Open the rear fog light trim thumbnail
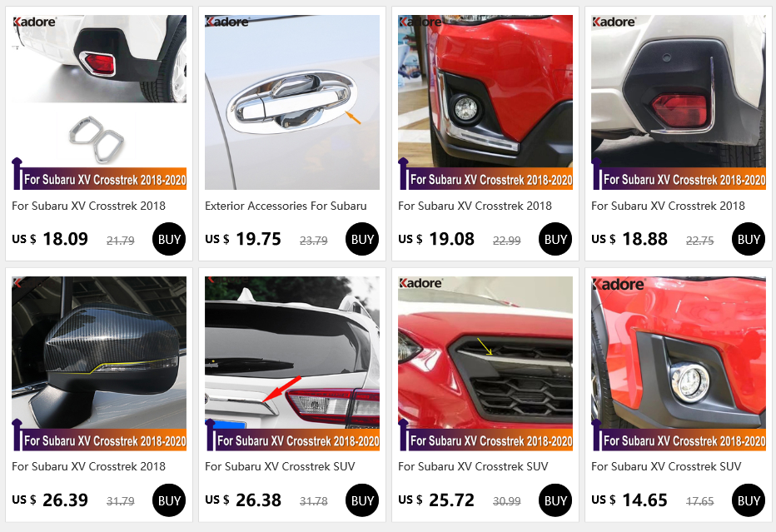 (99, 102)
